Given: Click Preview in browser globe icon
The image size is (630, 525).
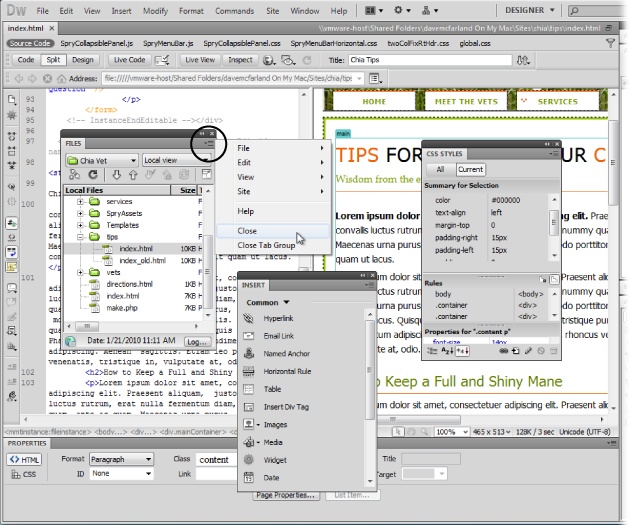Looking at the screenshot, I should 269,60.
